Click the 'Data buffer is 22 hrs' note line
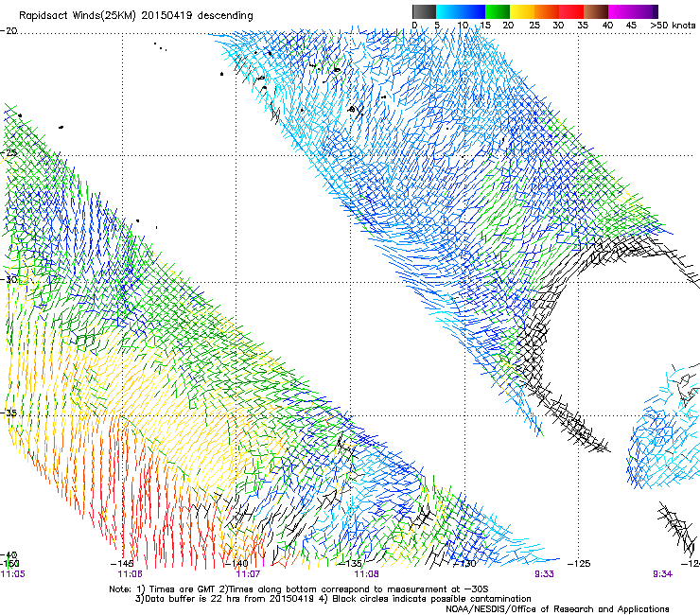Viewport: 700px width, 615px height. [333, 599]
